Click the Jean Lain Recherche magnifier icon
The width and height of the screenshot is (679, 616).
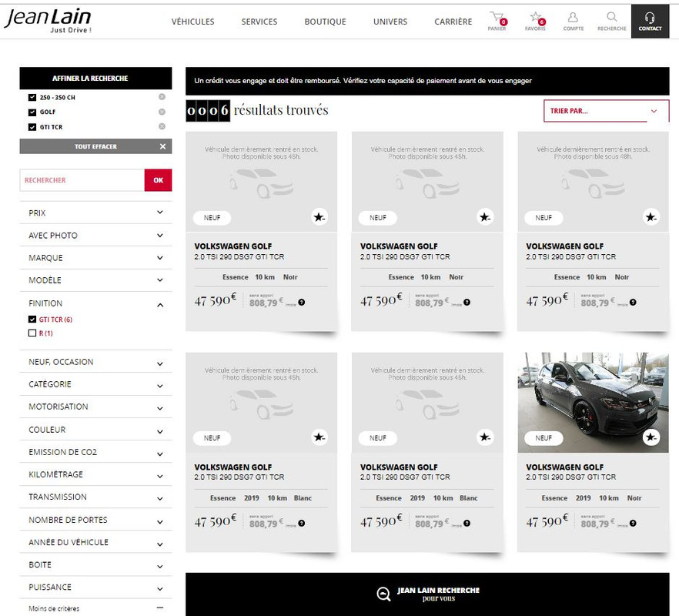(383, 594)
